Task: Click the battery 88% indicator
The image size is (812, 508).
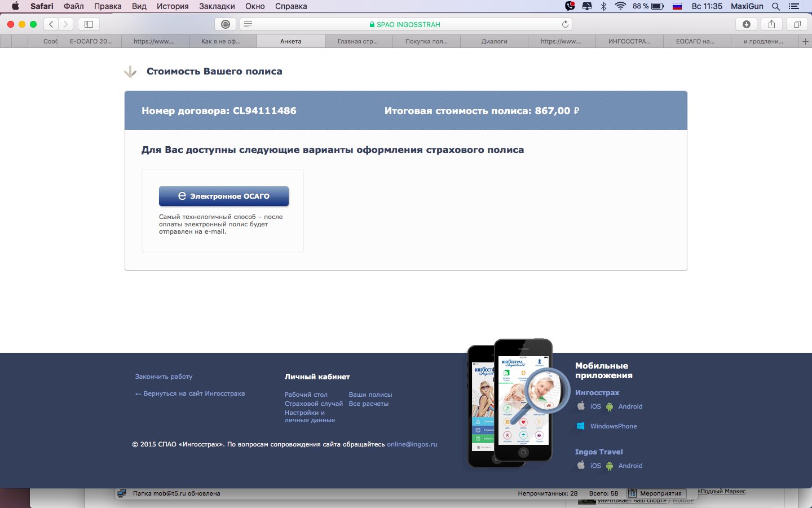Action: [648, 6]
